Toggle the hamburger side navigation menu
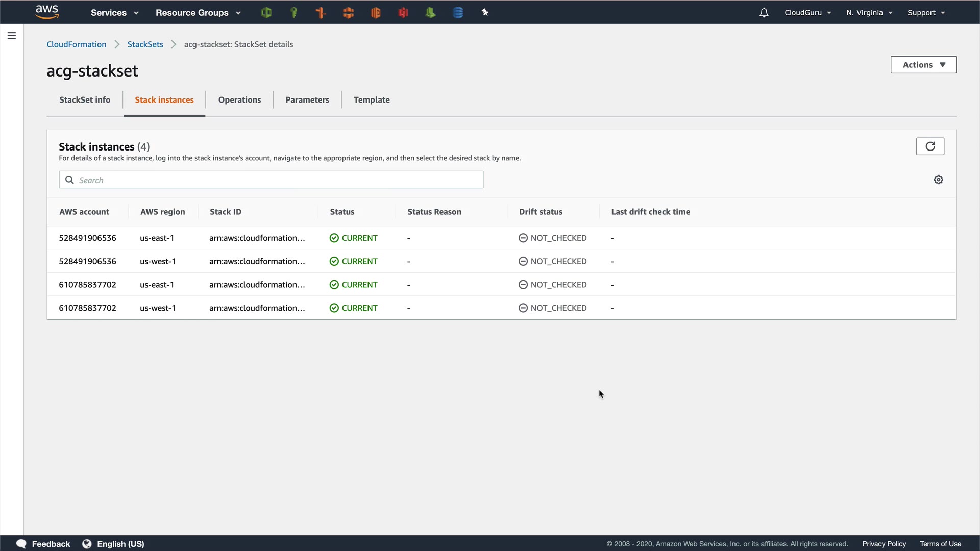Screen dimensions: 980x551 coord(12,36)
